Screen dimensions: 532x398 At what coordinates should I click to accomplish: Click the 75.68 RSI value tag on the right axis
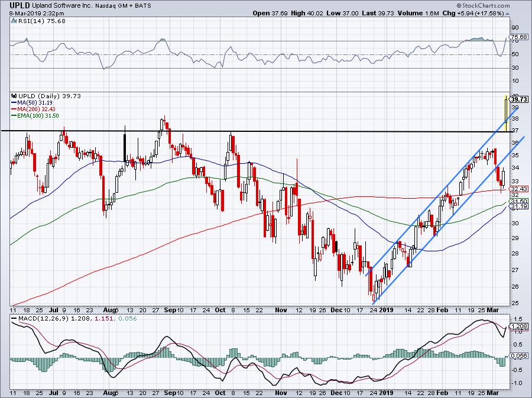519,37
